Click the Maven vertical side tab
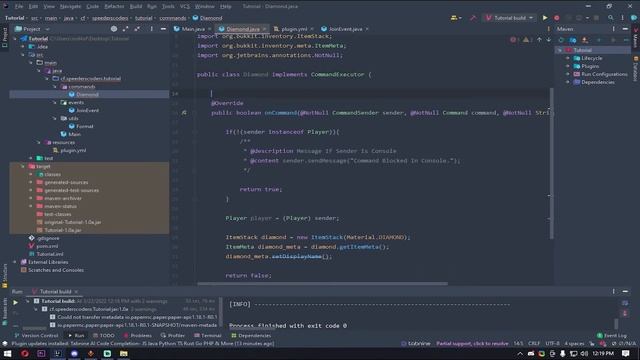The width and height of the screenshot is (640, 360). click(x=636, y=38)
